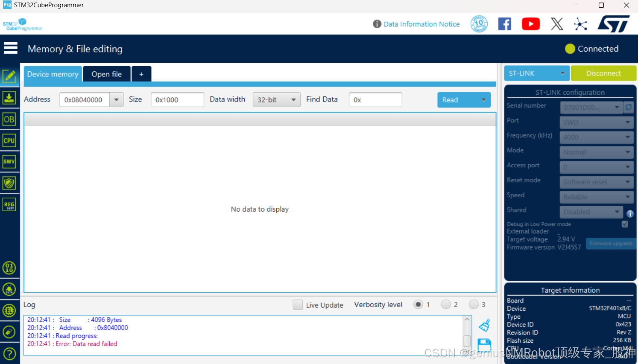Select verbosity level 2 radio button
638x364 pixels.
click(446, 304)
